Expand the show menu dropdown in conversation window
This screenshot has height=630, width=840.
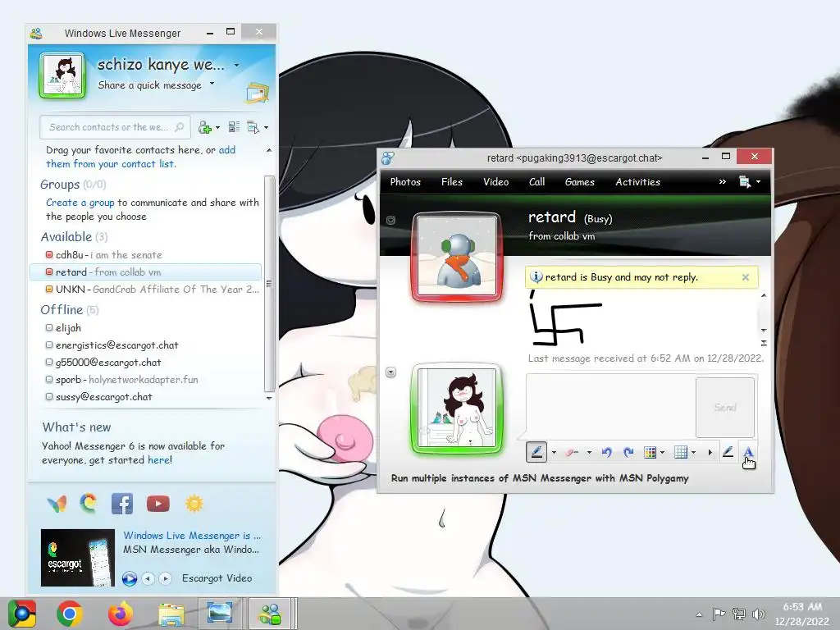coord(758,182)
